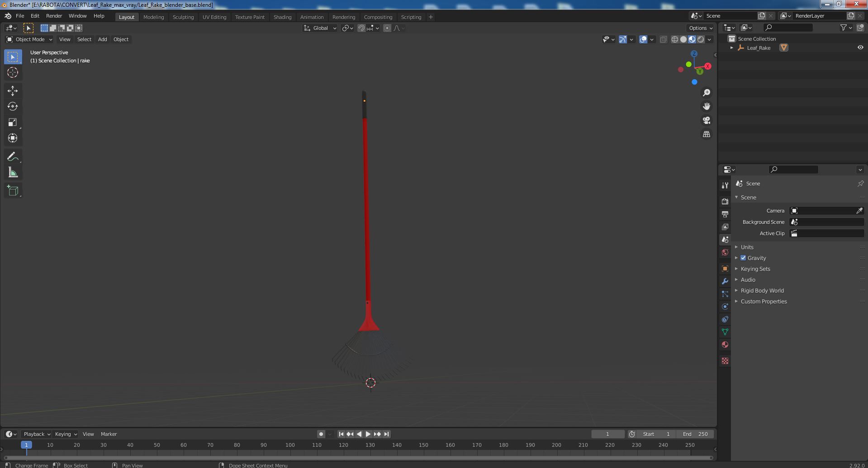The image size is (868, 468).
Task: Toggle viewport overlays display
Action: (643, 39)
